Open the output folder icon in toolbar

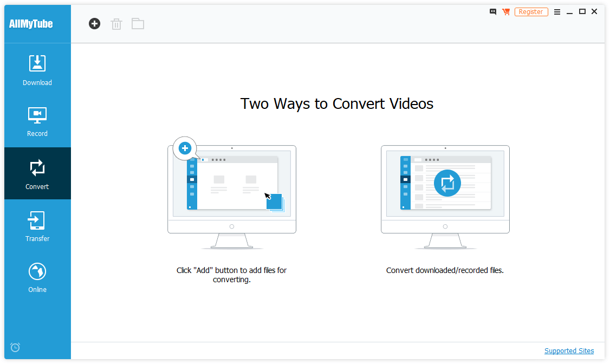coord(138,24)
